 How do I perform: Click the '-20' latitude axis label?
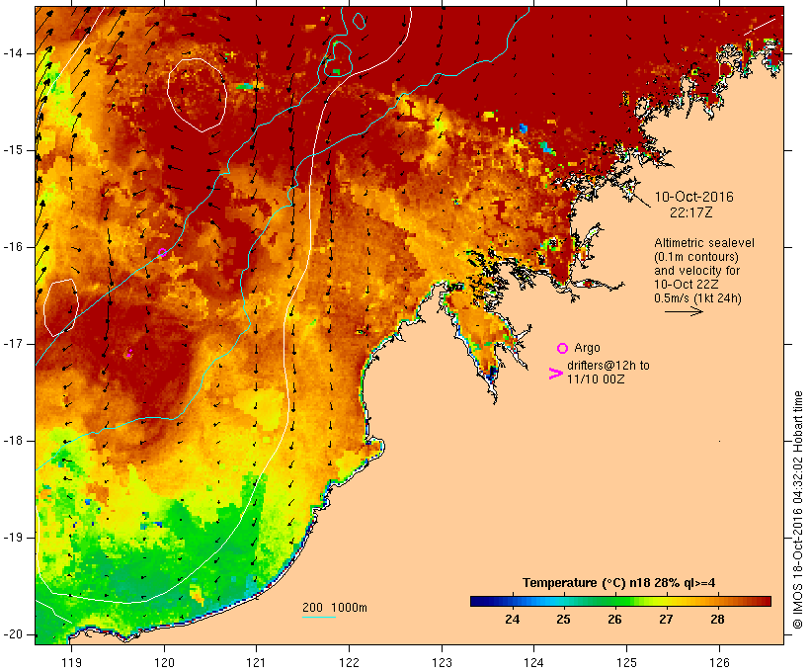13,634
